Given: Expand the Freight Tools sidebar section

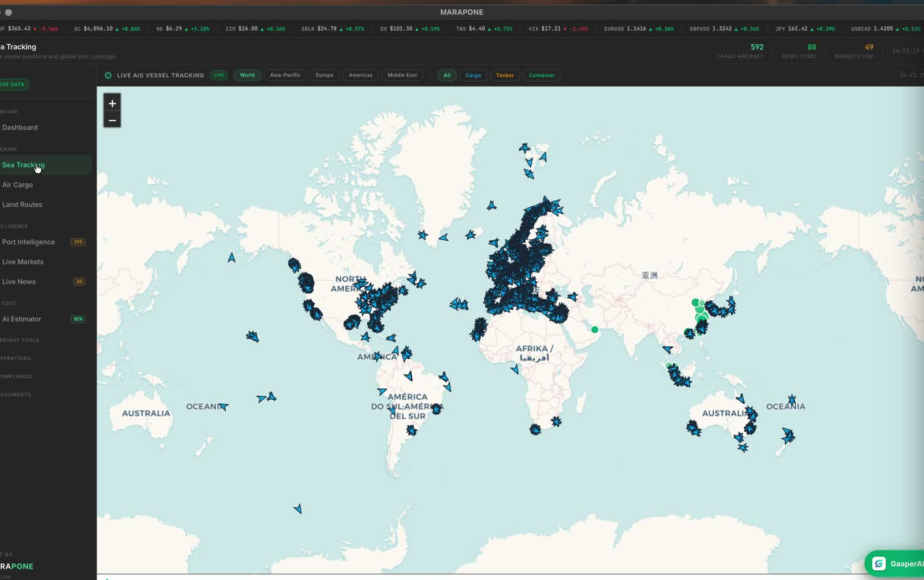Looking at the screenshot, I should pos(20,340).
